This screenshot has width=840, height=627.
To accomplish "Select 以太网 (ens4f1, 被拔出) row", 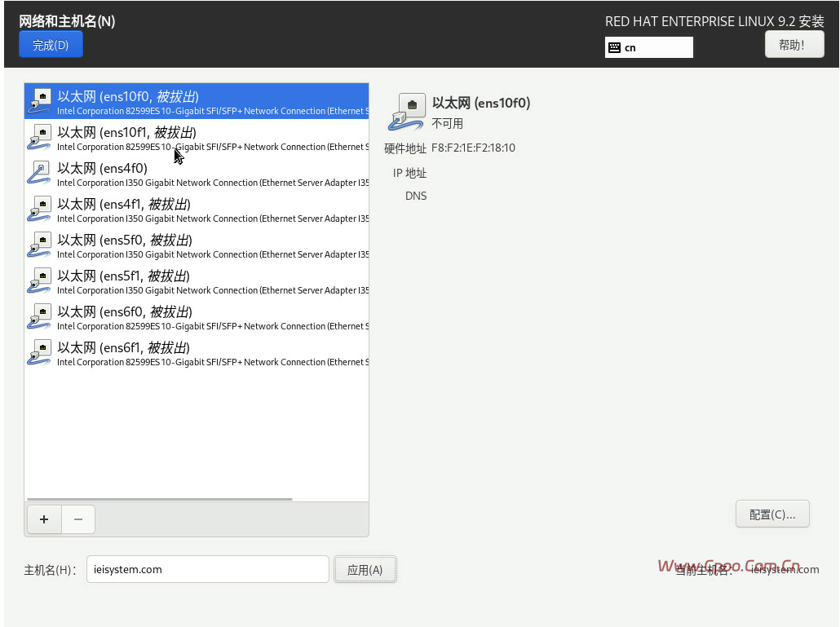I will click(x=197, y=209).
